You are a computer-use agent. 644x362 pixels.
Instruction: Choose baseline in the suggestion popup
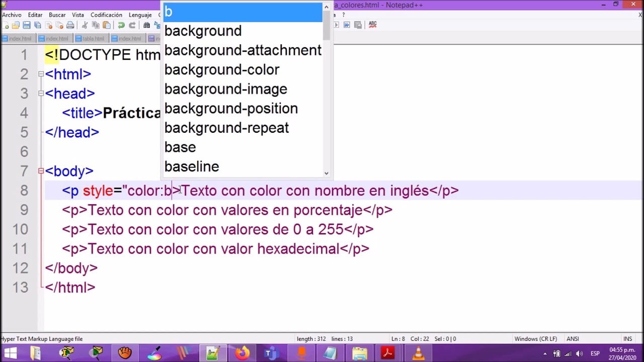(x=192, y=166)
